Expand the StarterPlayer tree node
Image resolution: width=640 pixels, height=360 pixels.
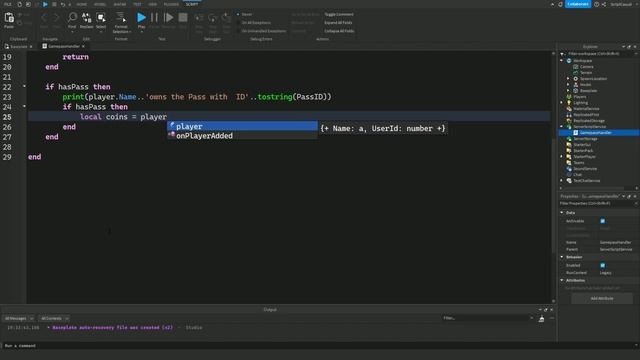(562, 156)
